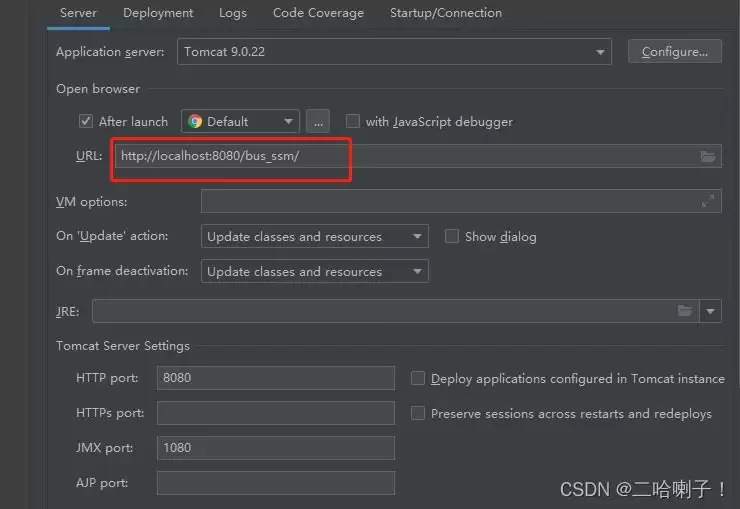Click the Configure... button
This screenshot has width=740, height=509.
(674, 51)
